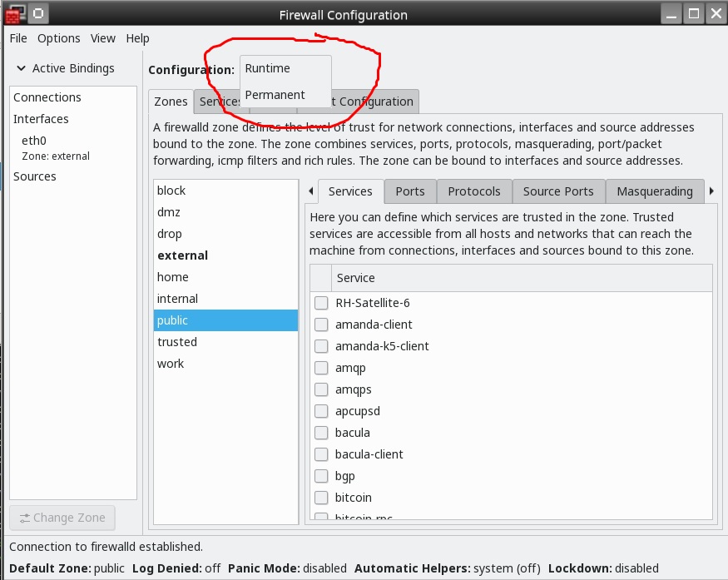Collapse the Active Bindings section

click(22, 68)
